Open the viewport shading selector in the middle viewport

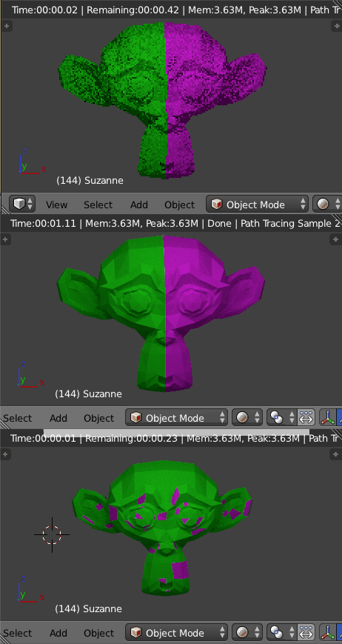(247, 418)
